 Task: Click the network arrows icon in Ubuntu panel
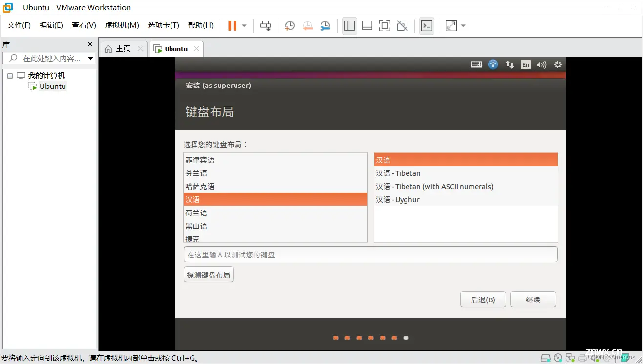tap(509, 64)
